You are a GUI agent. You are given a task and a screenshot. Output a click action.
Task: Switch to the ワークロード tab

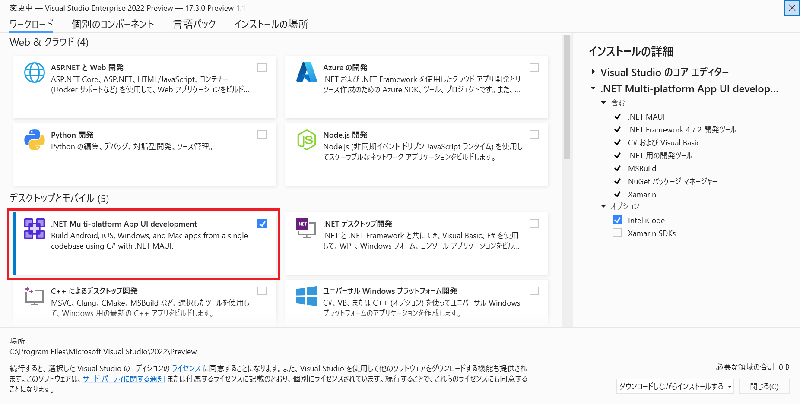click(32, 24)
